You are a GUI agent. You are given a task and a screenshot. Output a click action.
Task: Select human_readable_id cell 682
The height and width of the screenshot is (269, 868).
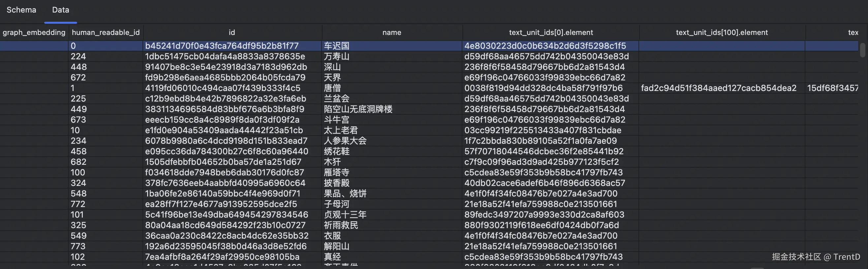(106, 162)
